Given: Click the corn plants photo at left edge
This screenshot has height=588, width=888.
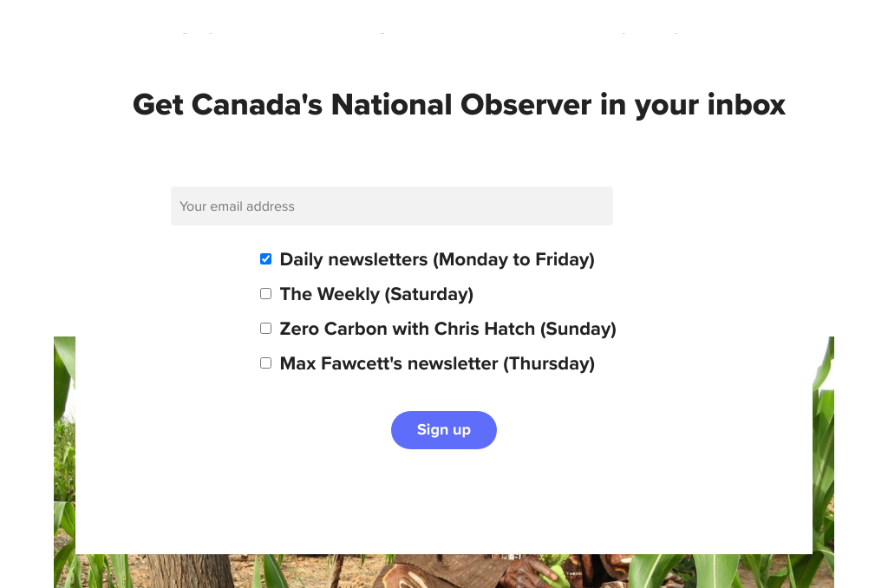Looking at the screenshot, I should point(64,451).
